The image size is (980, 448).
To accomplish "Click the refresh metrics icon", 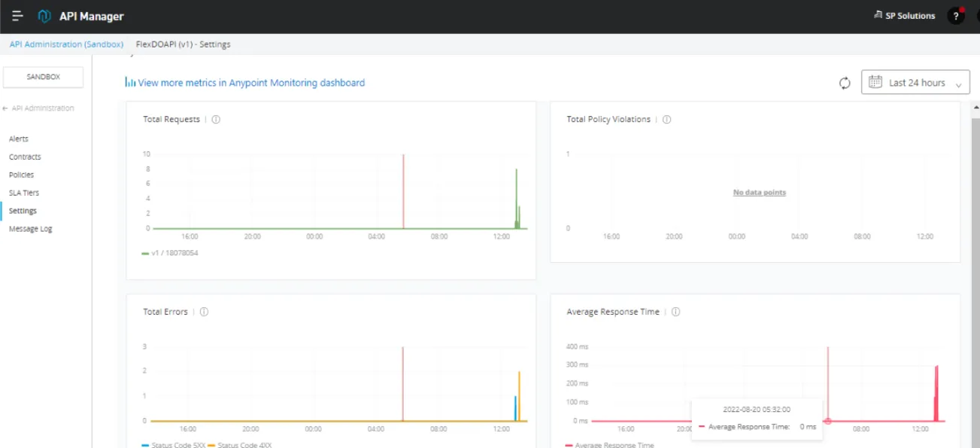I will pyautogui.click(x=845, y=83).
